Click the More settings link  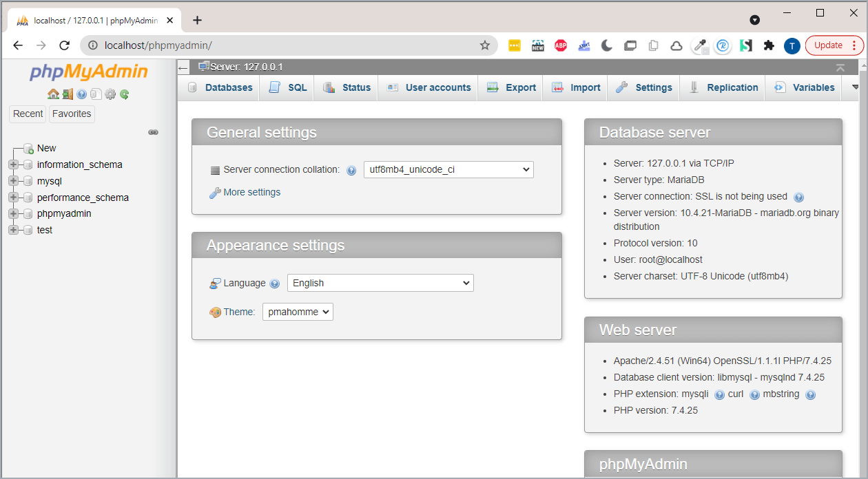click(x=251, y=192)
